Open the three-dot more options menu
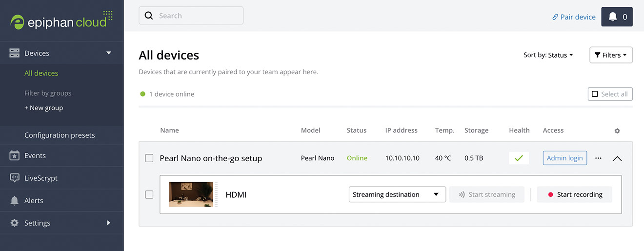This screenshot has height=251, width=644. (x=599, y=158)
